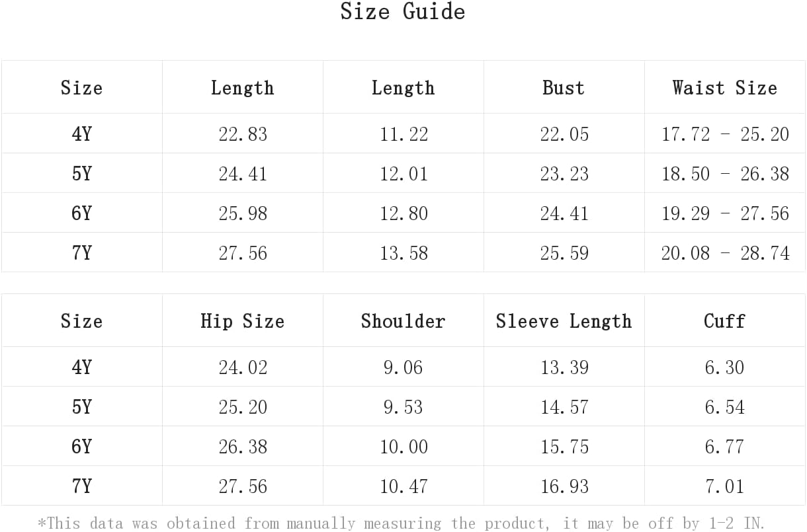Select sleeve length value 13.39

[x=564, y=367]
